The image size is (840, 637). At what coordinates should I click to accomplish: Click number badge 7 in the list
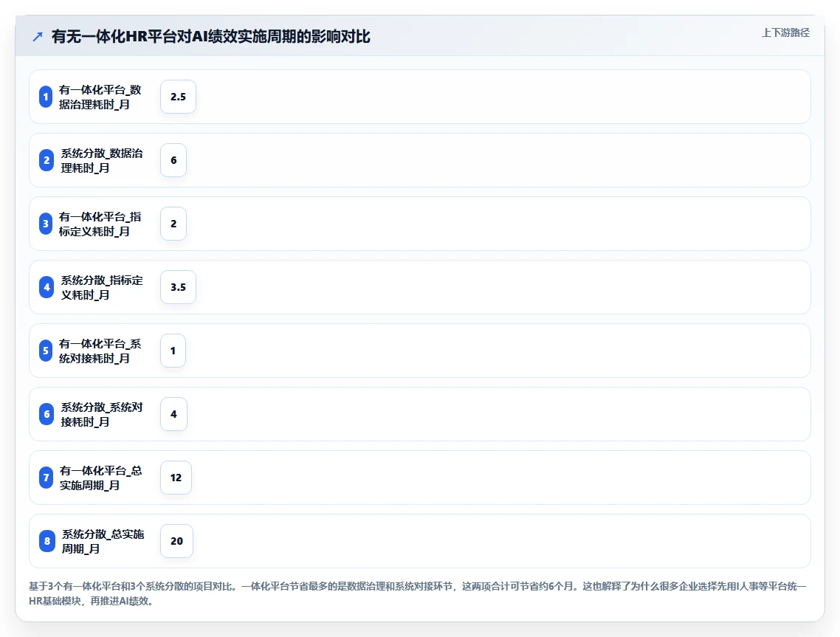point(46,478)
